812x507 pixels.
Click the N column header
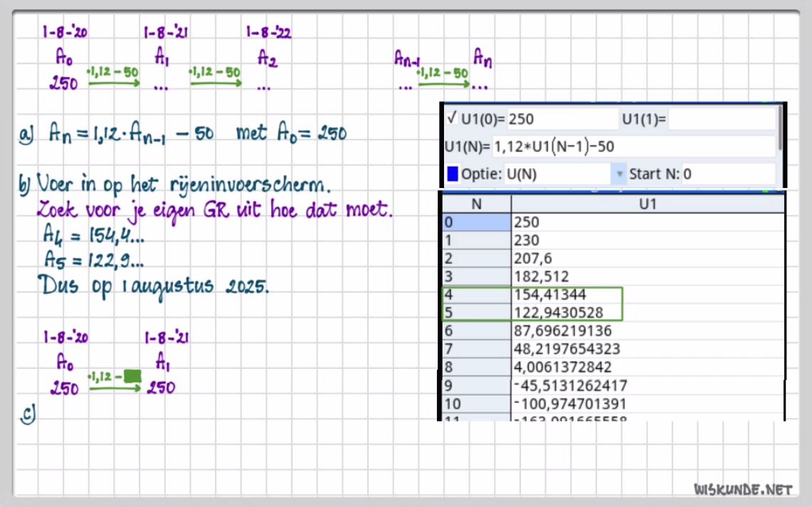pyautogui.click(x=476, y=204)
